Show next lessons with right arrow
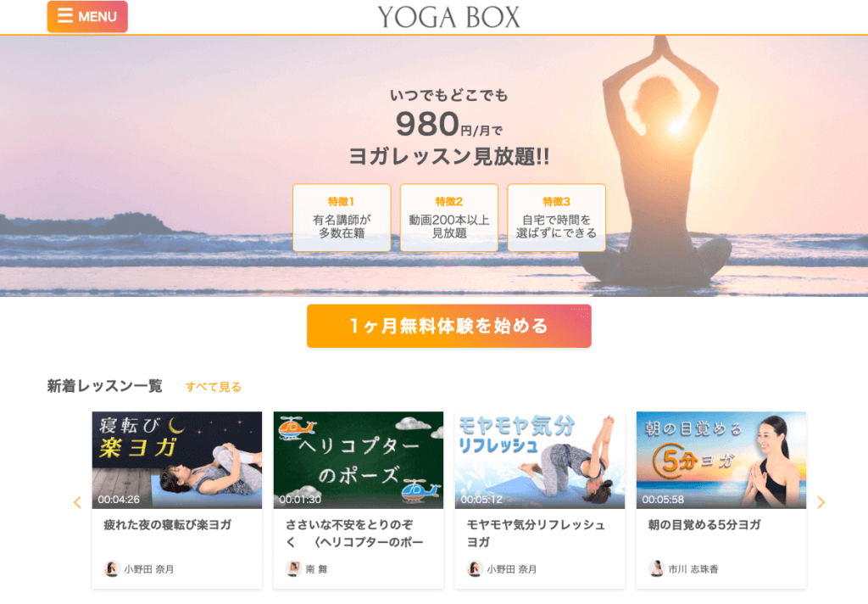Image resolution: width=868 pixels, height=604 pixels. point(821,502)
